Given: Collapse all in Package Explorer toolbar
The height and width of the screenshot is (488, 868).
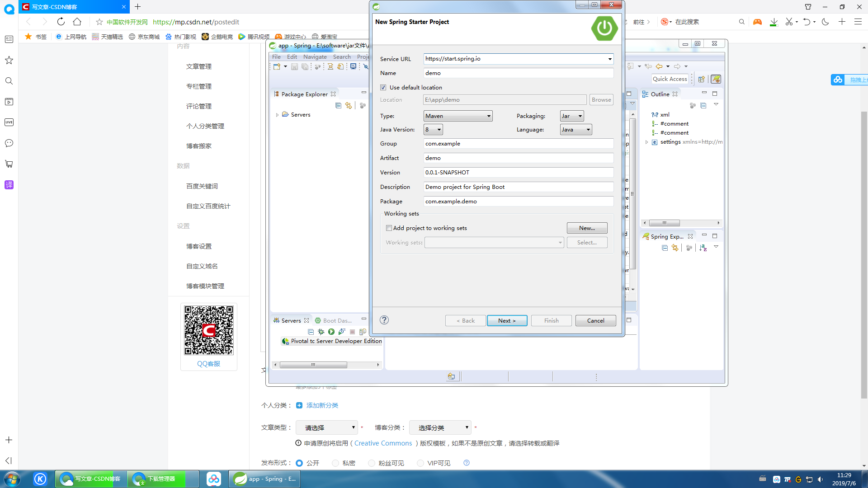Looking at the screenshot, I should (338, 106).
